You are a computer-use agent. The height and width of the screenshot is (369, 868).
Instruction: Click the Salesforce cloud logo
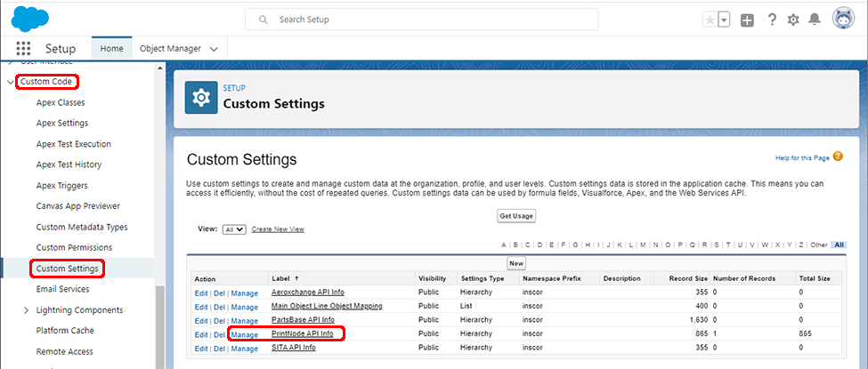pyautogui.click(x=31, y=18)
